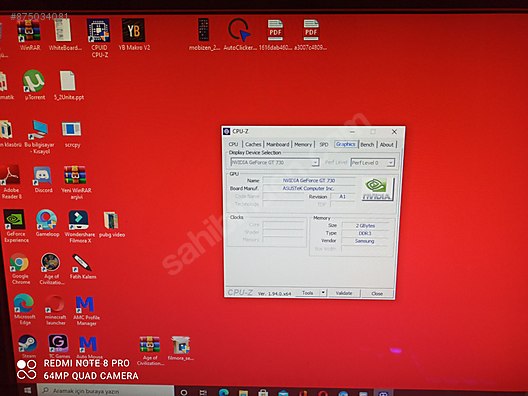Expand the Tools dropdown arrow in CPU-Z
This screenshot has width=528, height=396.
(323, 293)
